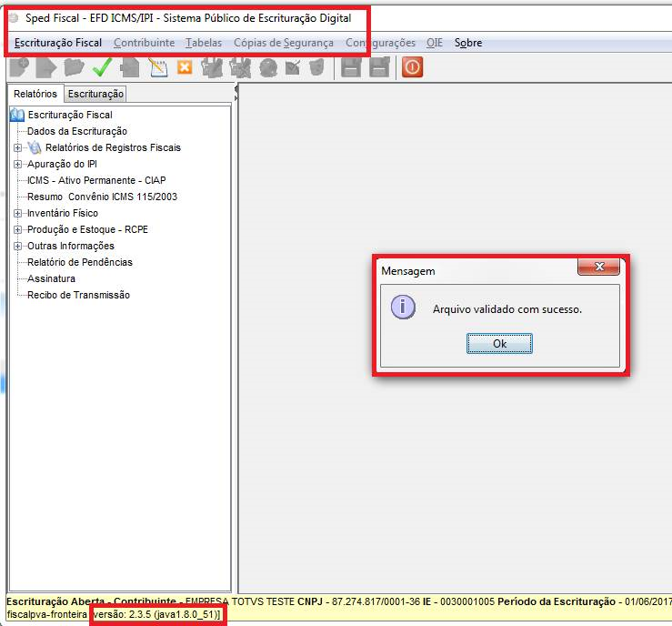672x626 pixels.
Task: Click the import file arrow toolbar icon
Action: pos(46,67)
